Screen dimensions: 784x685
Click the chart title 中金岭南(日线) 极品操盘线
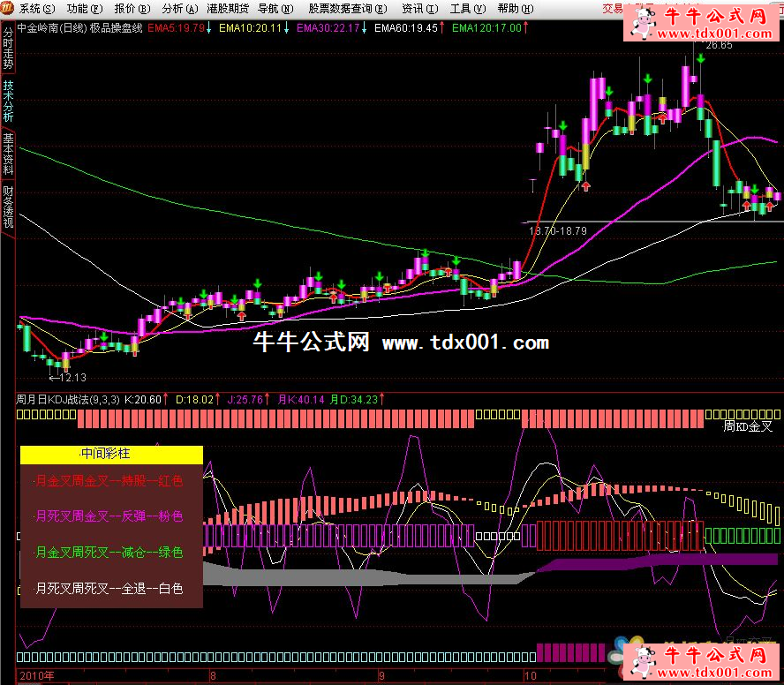tap(80, 28)
